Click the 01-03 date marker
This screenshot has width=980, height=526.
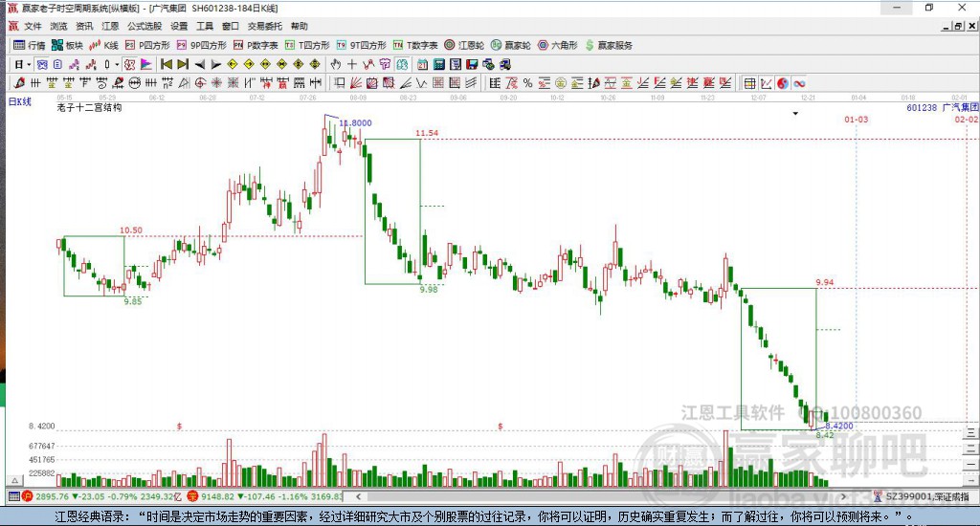point(857,120)
